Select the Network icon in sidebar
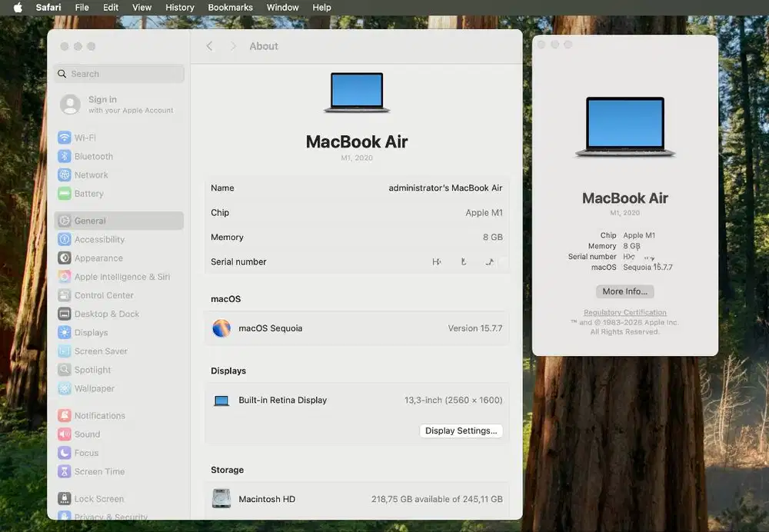This screenshot has height=532, width=769. click(65, 175)
